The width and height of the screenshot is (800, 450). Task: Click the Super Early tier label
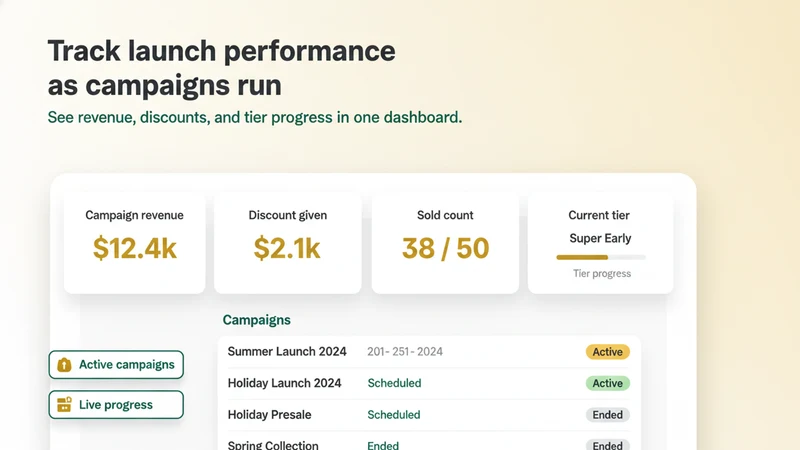[600, 238]
